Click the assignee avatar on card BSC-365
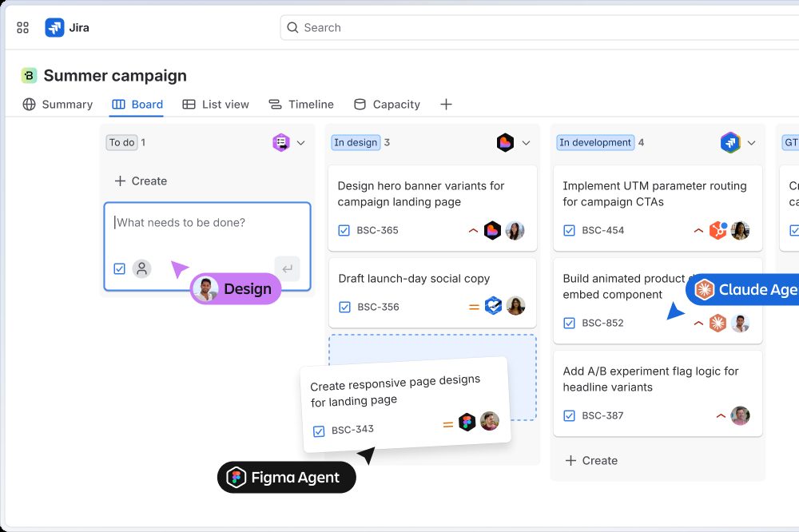This screenshot has width=799, height=532. pyautogui.click(x=515, y=231)
